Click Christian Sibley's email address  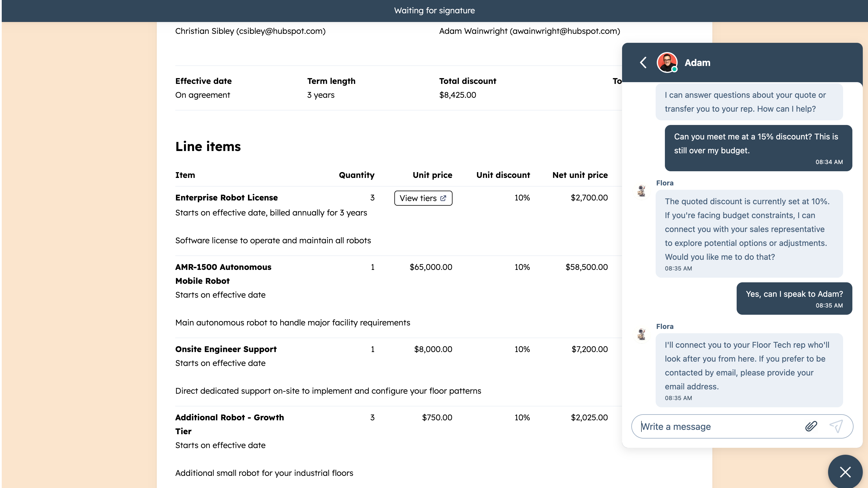pyautogui.click(x=281, y=31)
